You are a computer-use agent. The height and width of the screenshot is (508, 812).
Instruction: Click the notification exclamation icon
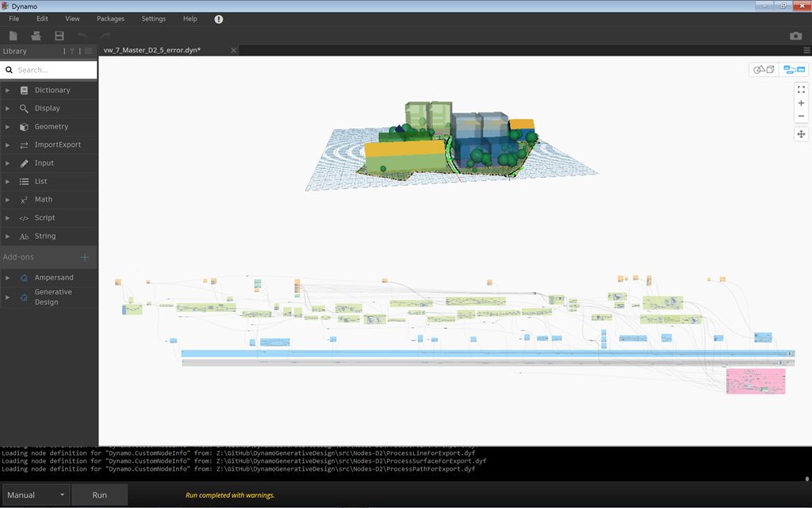(x=219, y=19)
